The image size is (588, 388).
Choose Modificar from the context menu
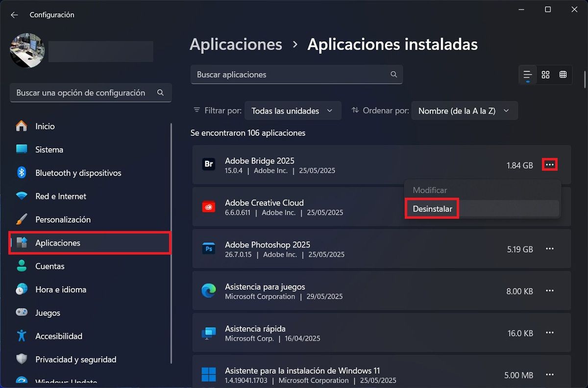click(x=430, y=190)
